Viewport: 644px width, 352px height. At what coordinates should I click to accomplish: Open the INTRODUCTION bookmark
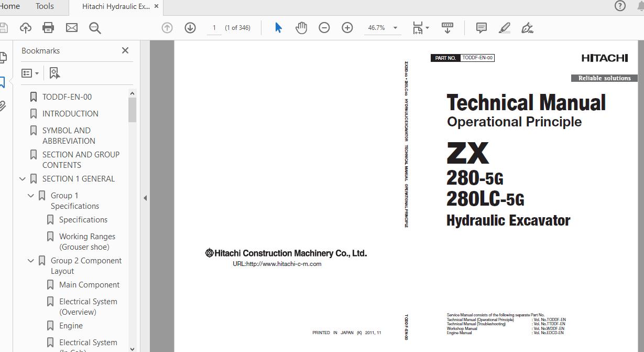[70, 114]
